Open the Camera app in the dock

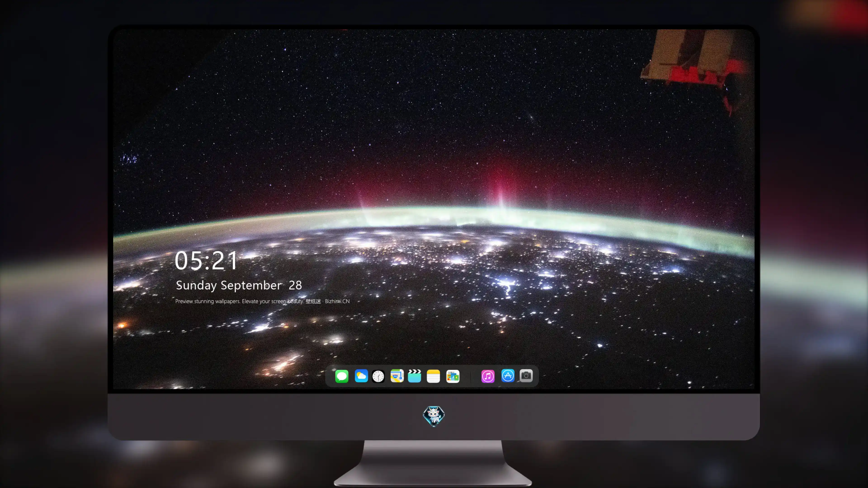(526, 375)
